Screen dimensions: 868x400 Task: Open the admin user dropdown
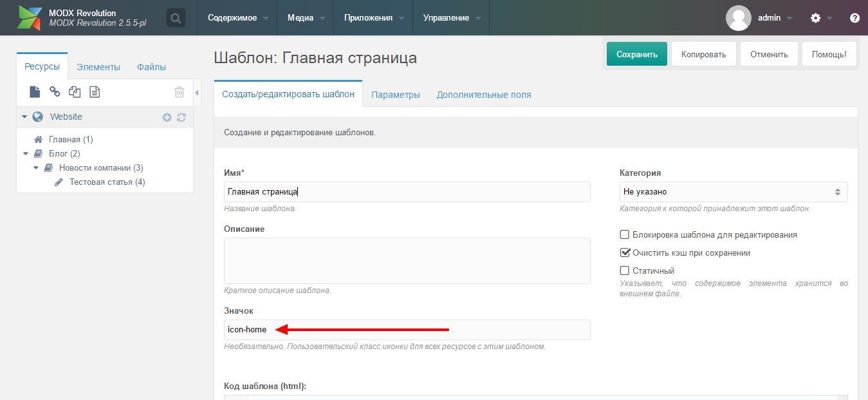(x=775, y=18)
